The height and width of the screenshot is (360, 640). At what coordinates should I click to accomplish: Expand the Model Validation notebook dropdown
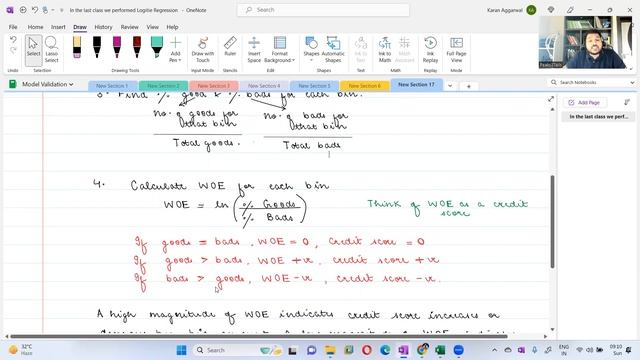click(x=71, y=84)
